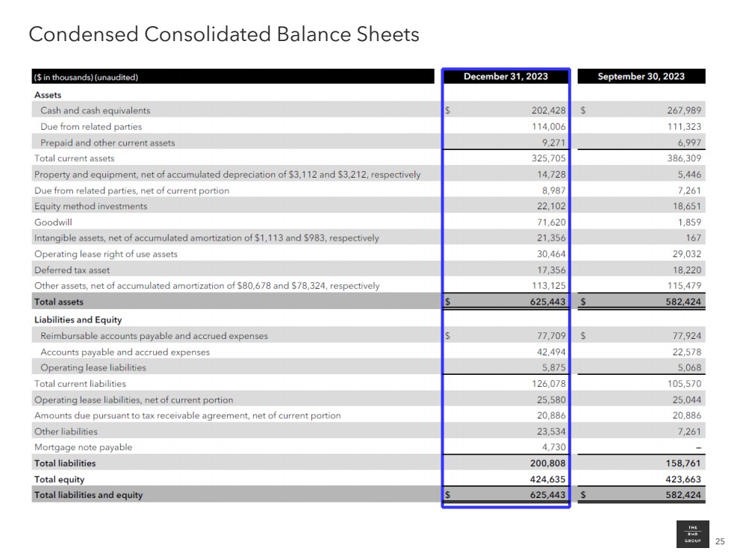
Task: Select the December 31, 2023 column header
Action: point(506,77)
